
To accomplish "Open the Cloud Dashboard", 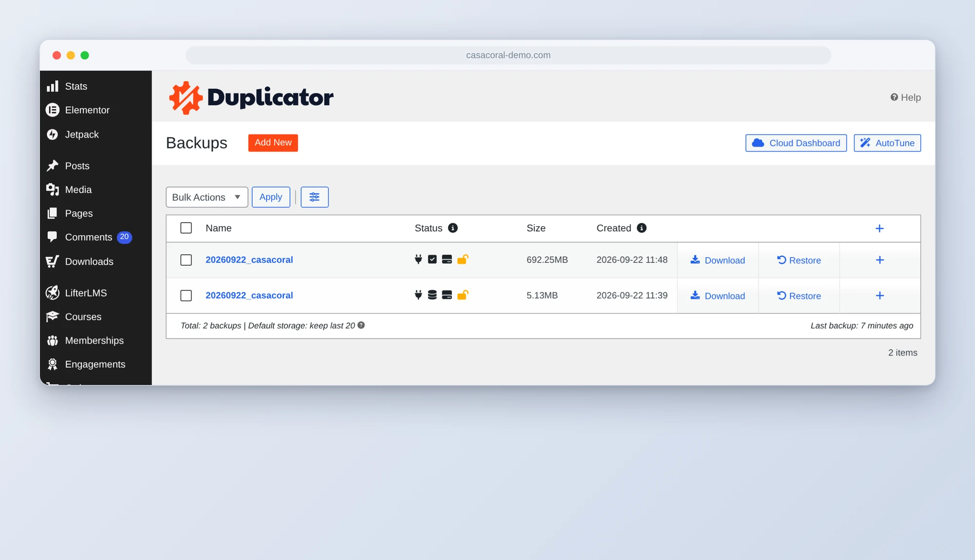I will pyautogui.click(x=796, y=143).
